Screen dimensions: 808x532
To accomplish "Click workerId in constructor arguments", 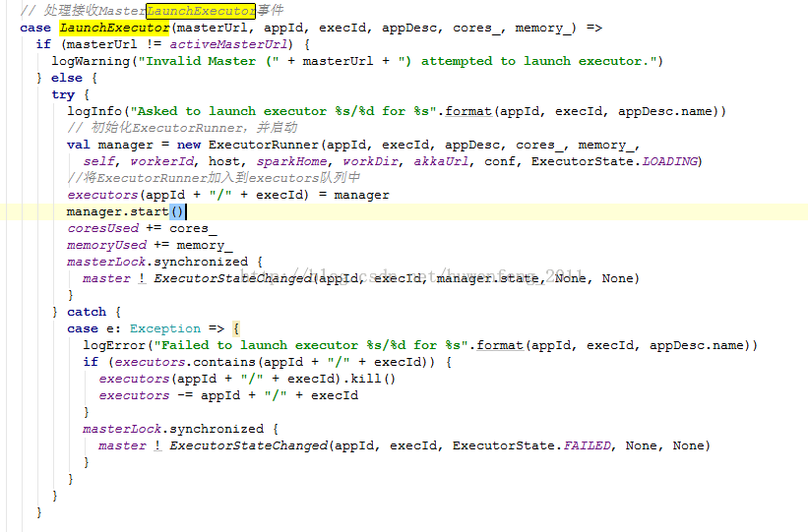I will click(161, 161).
